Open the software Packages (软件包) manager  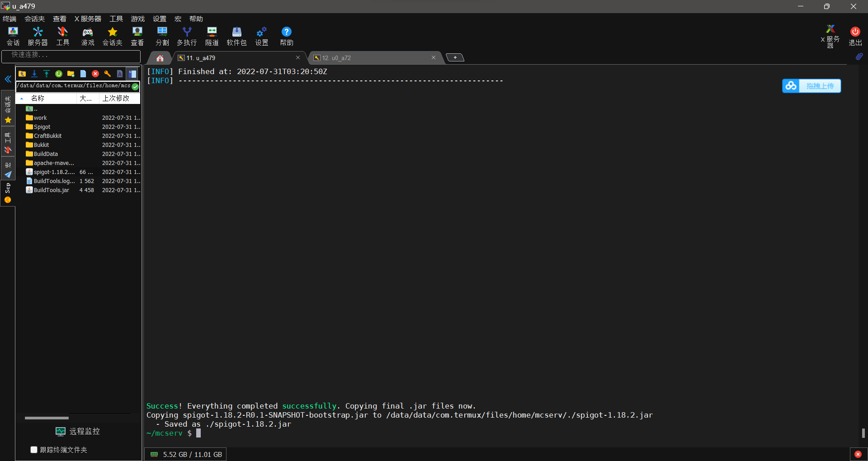pyautogui.click(x=236, y=36)
